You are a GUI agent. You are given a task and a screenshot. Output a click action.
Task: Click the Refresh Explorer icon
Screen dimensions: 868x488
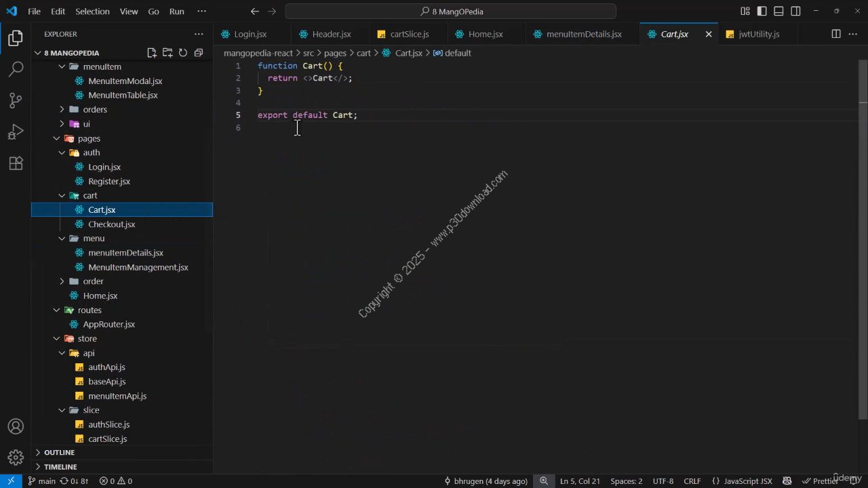coord(183,53)
